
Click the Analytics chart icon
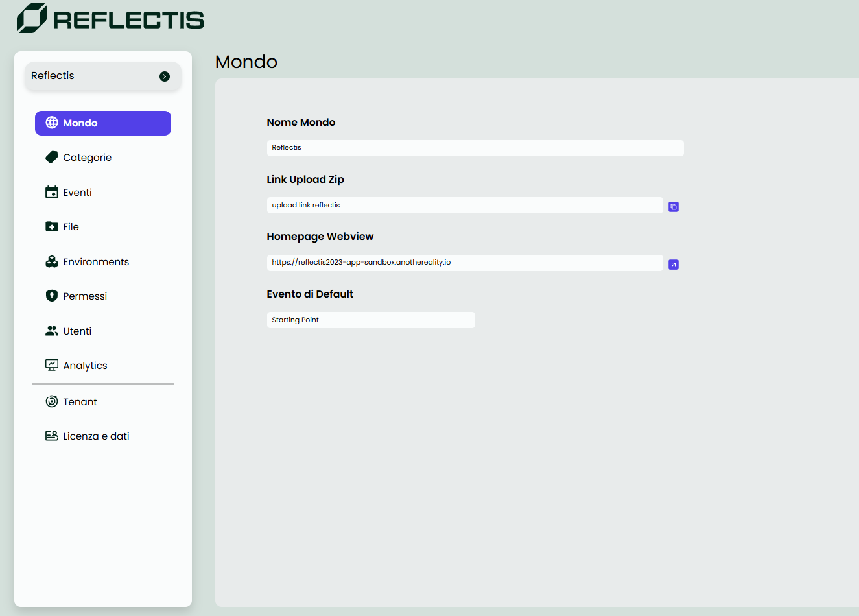coord(52,366)
